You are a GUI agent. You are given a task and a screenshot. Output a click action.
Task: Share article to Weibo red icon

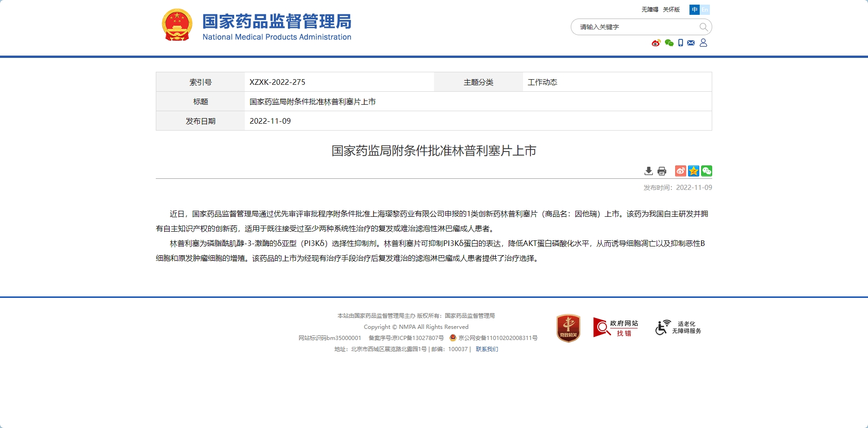[x=681, y=171]
